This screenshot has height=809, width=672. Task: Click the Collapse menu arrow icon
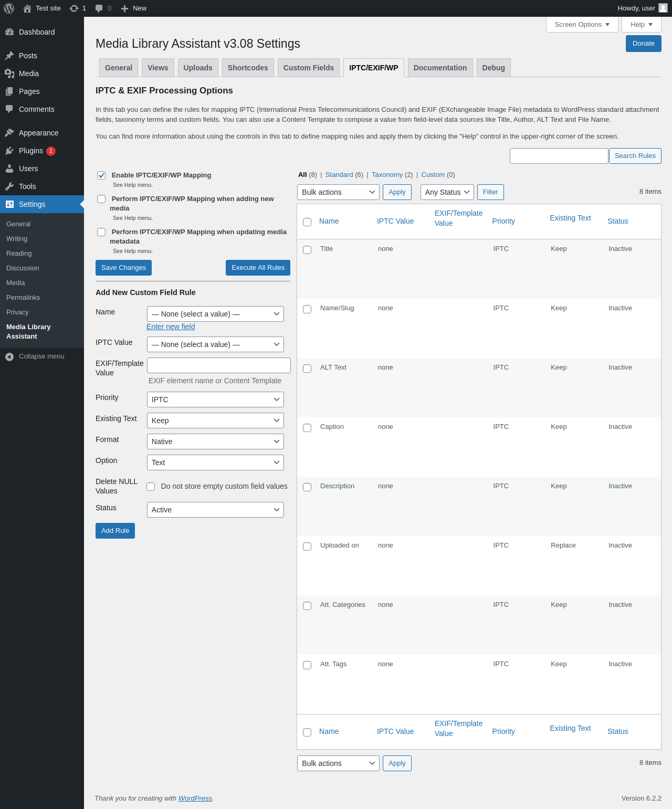9,356
